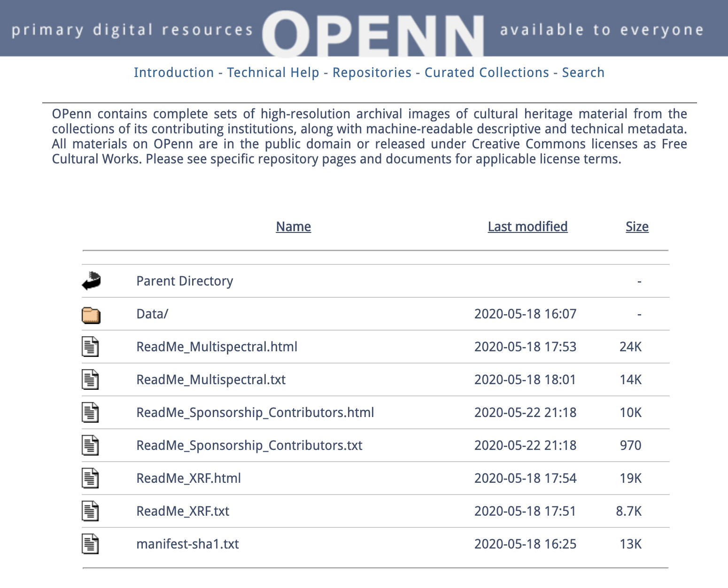728x588 pixels.
Task: Open the Data folder icon
Action: pos(91,314)
